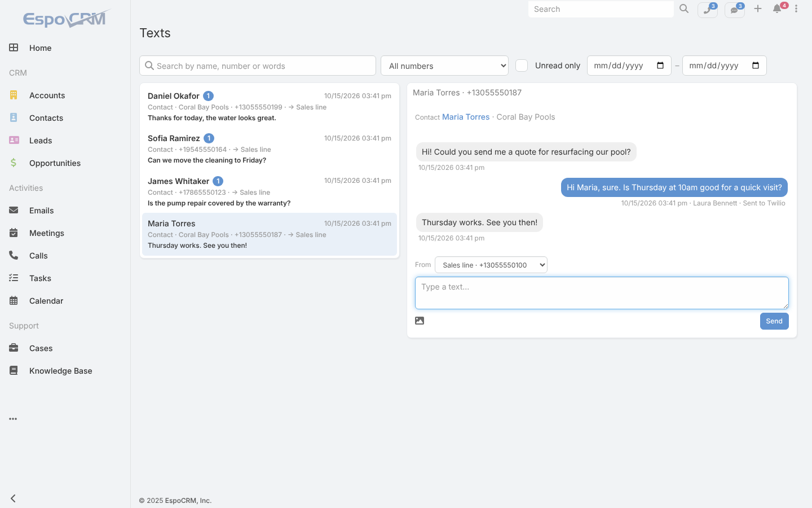This screenshot has height=508, width=812.
Task: Open the start date calendar picker icon
Action: click(660, 65)
